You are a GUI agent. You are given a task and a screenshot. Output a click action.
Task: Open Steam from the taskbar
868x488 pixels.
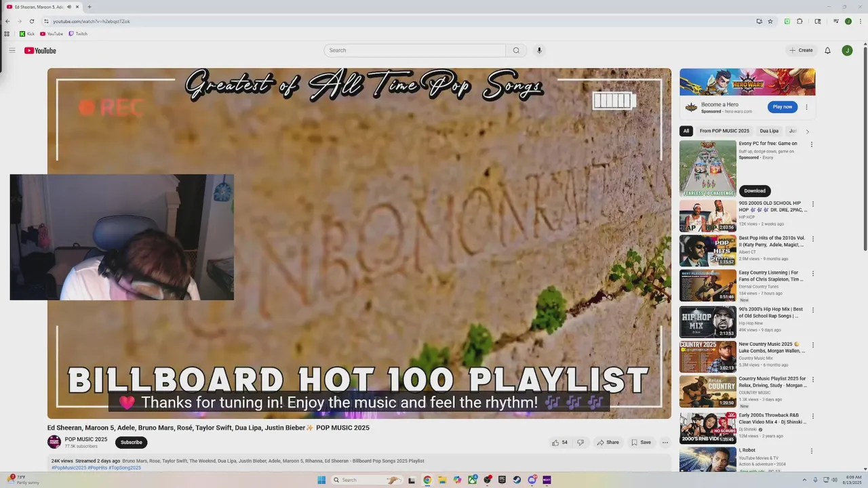click(x=517, y=480)
